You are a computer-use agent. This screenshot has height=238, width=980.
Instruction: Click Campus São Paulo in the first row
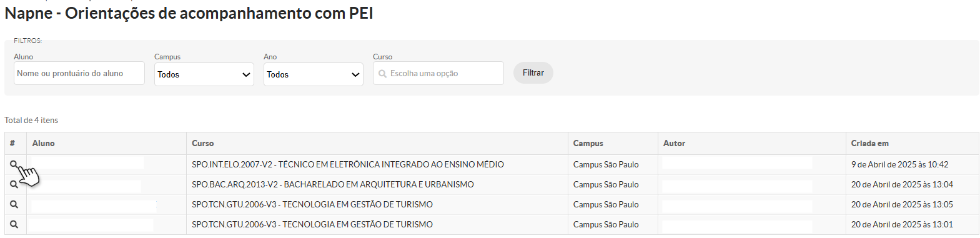coord(606,164)
